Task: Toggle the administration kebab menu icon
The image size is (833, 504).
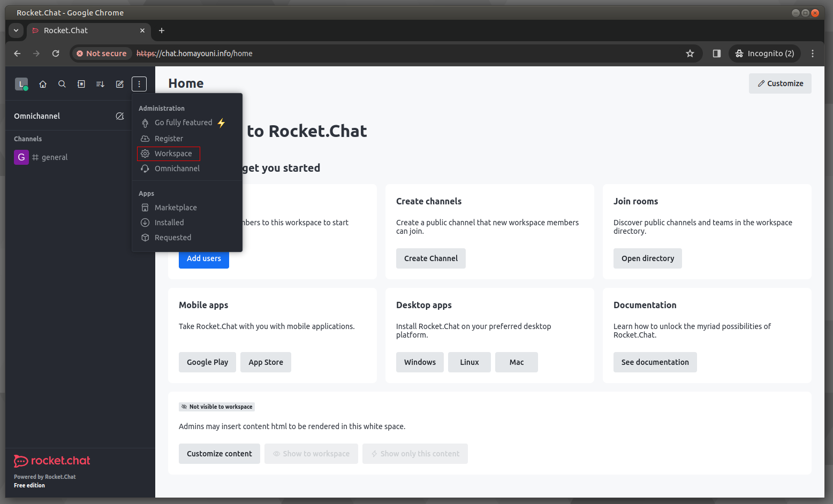Action: [139, 84]
